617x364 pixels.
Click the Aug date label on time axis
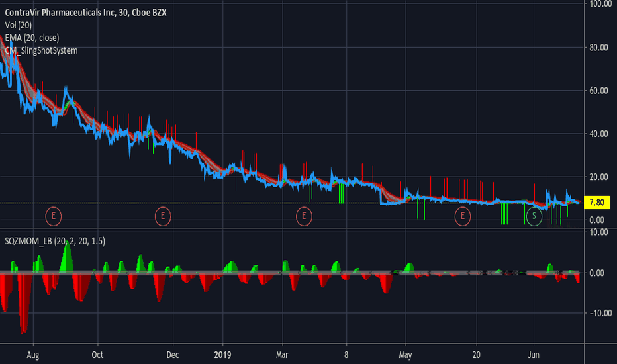(33, 355)
